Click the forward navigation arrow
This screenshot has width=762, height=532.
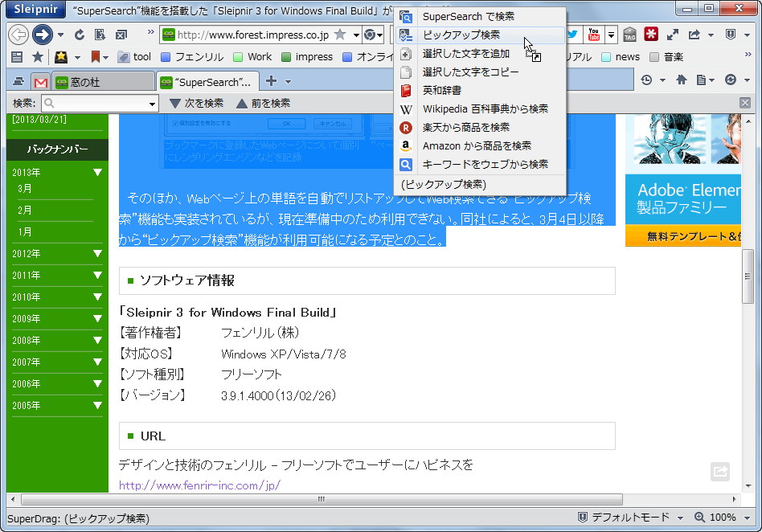click(x=41, y=35)
